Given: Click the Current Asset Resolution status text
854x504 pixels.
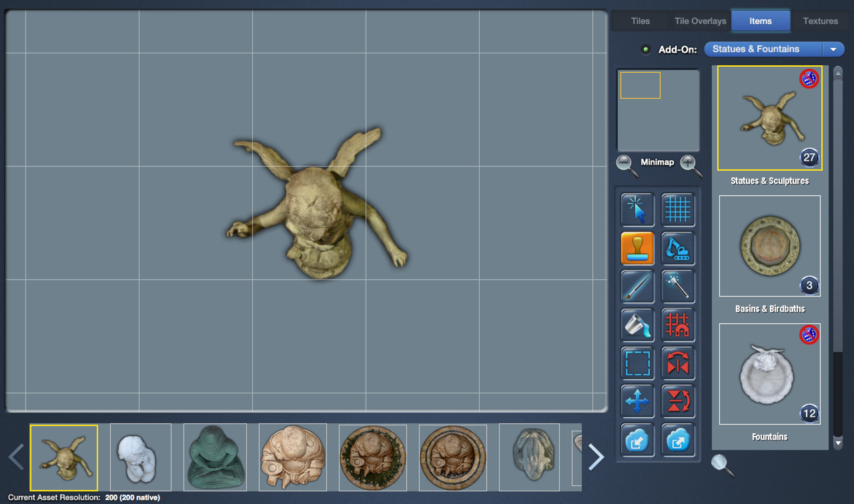Looking at the screenshot, I should [84, 497].
